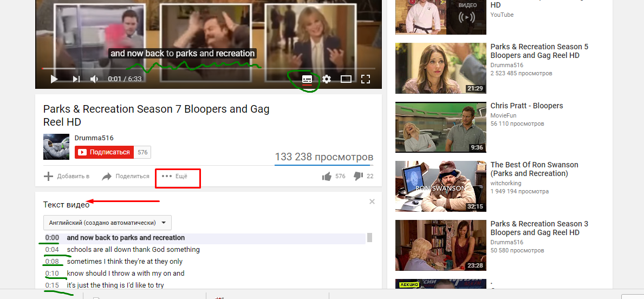Image resolution: width=644 pixels, height=299 pixels.
Task: Skip to next video in the player
Action: click(x=76, y=79)
